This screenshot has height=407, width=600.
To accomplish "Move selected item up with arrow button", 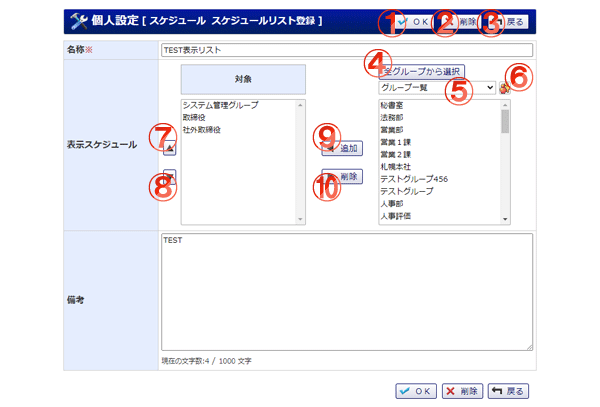I will [x=170, y=148].
